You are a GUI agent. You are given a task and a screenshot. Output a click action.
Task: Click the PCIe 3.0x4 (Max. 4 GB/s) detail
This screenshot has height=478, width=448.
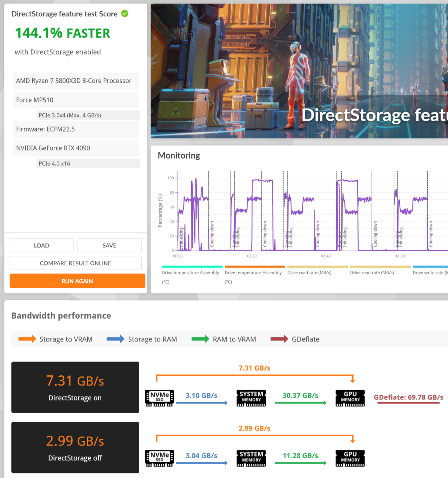tap(89, 115)
